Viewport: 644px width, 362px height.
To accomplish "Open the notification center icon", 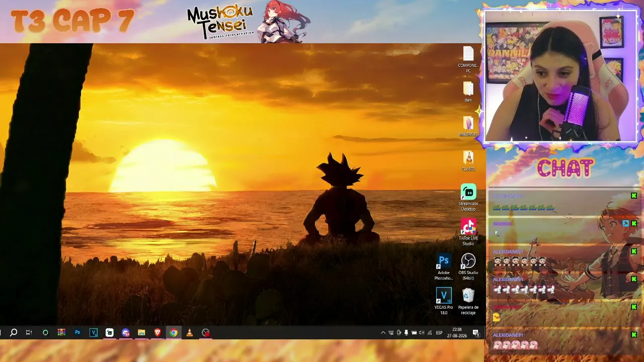I will (475, 333).
